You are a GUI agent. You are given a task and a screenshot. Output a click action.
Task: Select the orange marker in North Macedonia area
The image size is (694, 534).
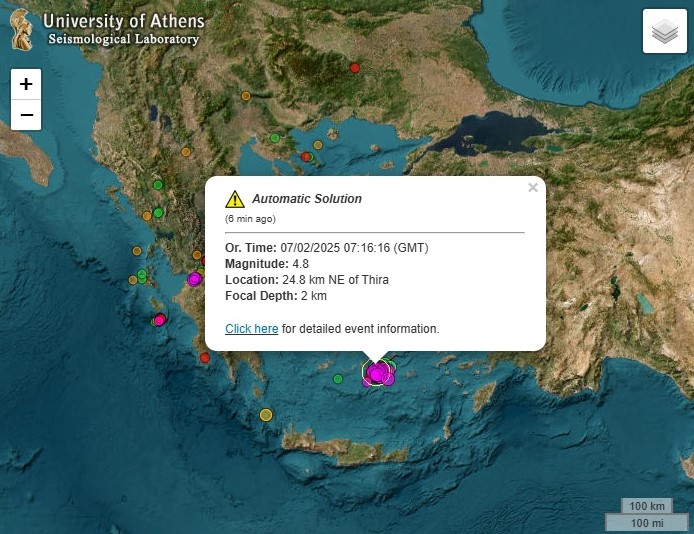(246, 96)
